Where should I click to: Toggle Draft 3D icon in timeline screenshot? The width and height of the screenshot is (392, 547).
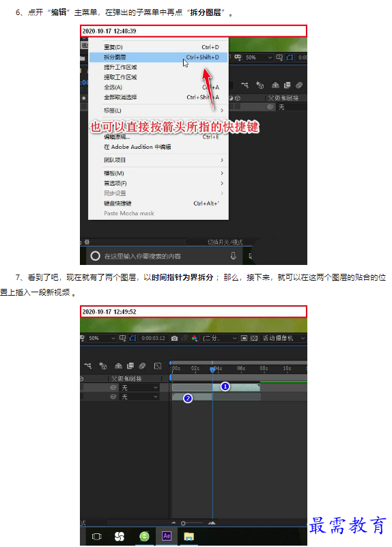[x=103, y=365]
